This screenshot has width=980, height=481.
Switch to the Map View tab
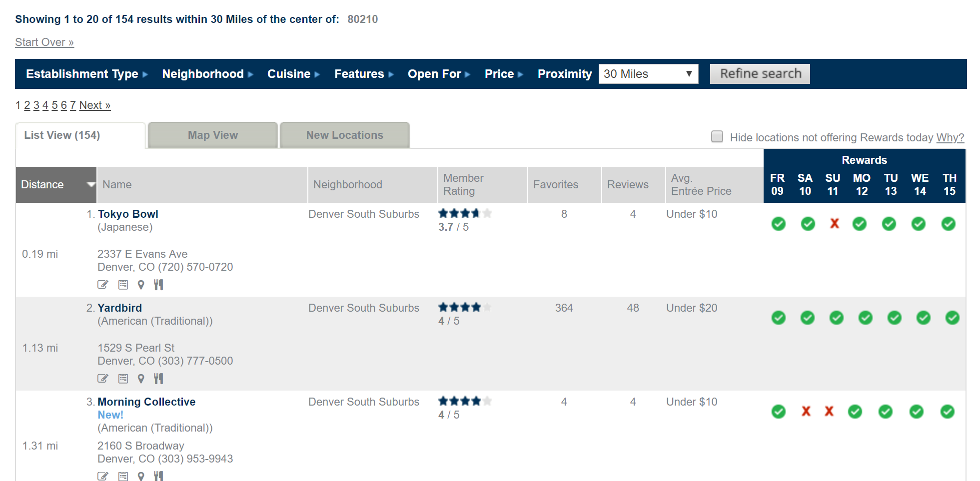click(x=213, y=135)
